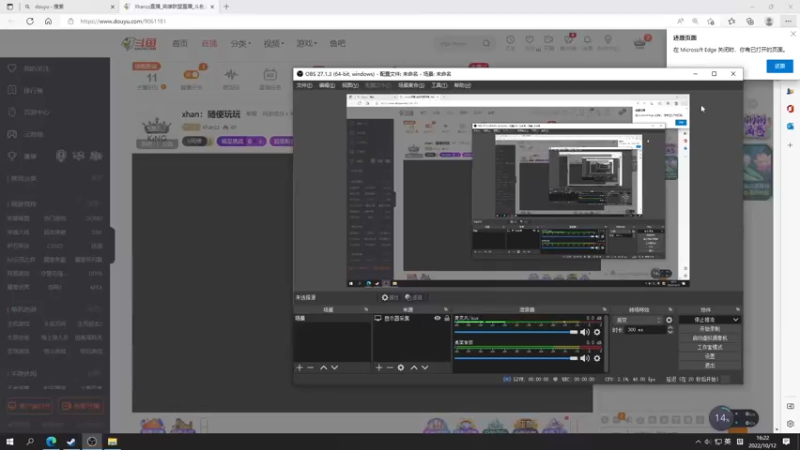Move selected source up with arrow
Screen dimensions: 800x450
(414, 367)
